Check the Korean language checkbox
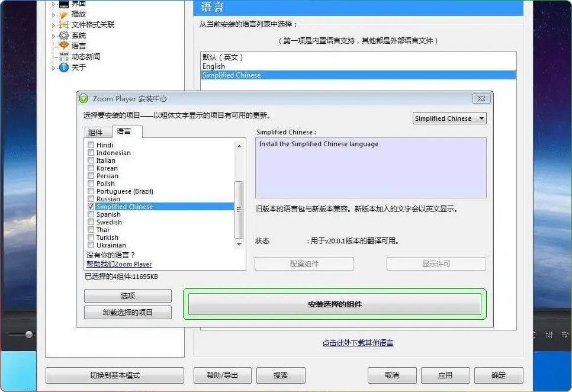The image size is (572, 392). pyautogui.click(x=91, y=168)
